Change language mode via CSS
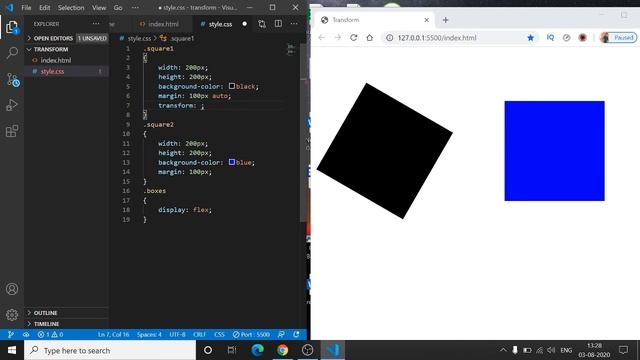The width and height of the screenshot is (640, 360). (219, 334)
